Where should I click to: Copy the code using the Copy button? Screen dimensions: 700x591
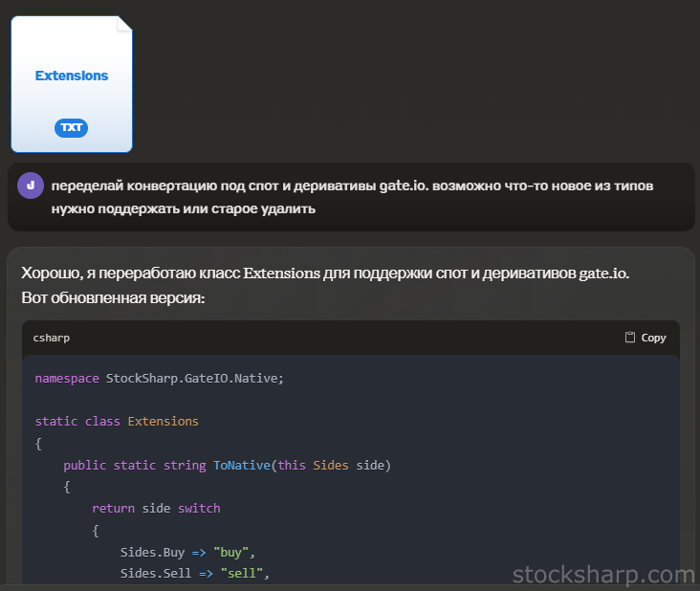click(x=645, y=338)
